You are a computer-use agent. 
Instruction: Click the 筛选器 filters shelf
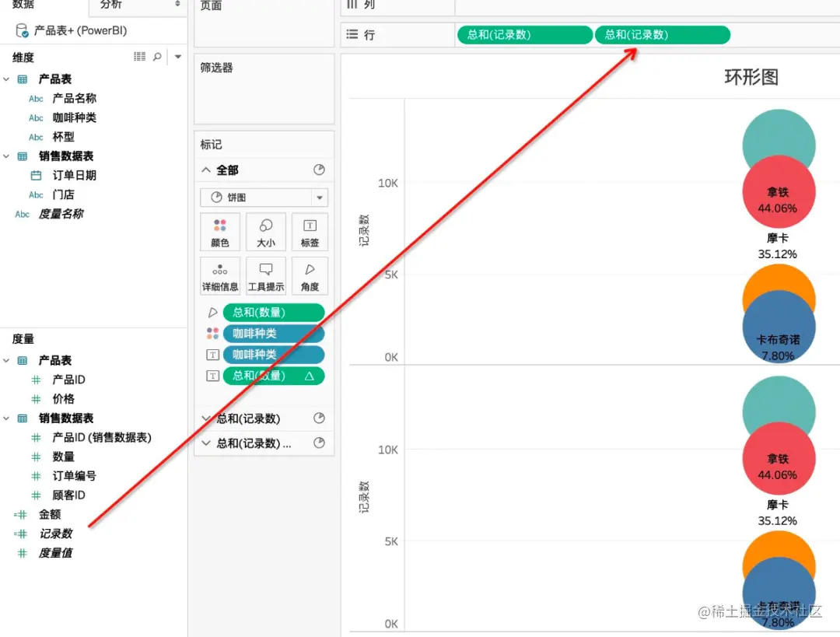[x=264, y=89]
